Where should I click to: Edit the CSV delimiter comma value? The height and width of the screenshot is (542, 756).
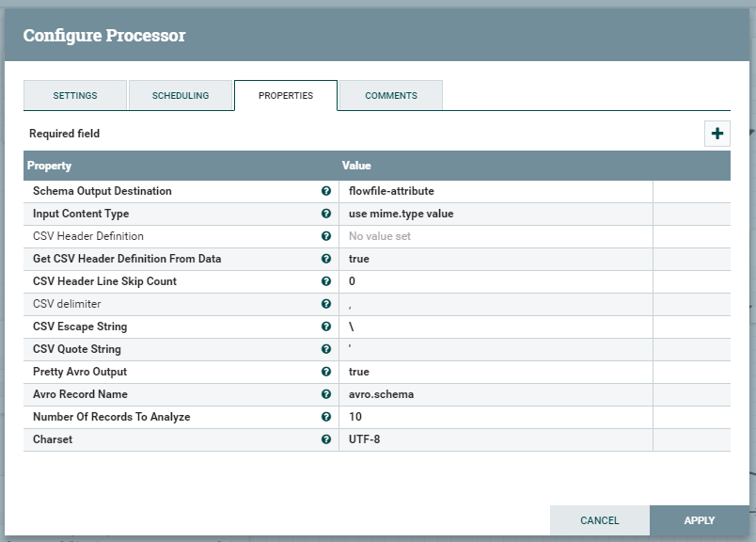pos(496,304)
